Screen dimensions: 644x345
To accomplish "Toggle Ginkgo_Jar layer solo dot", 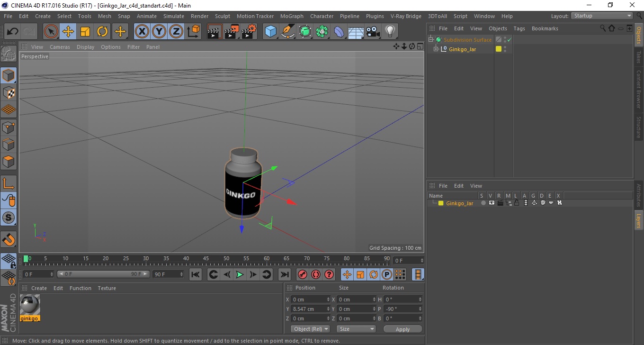I will tap(483, 203).
